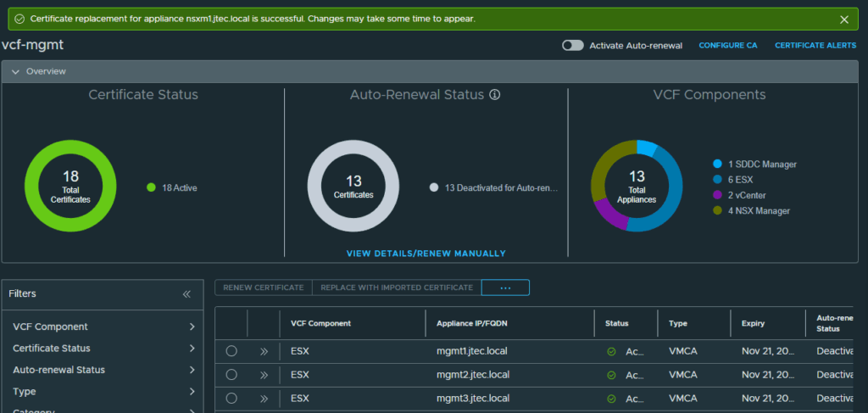Collapse the Overview section

pos(15,71)
